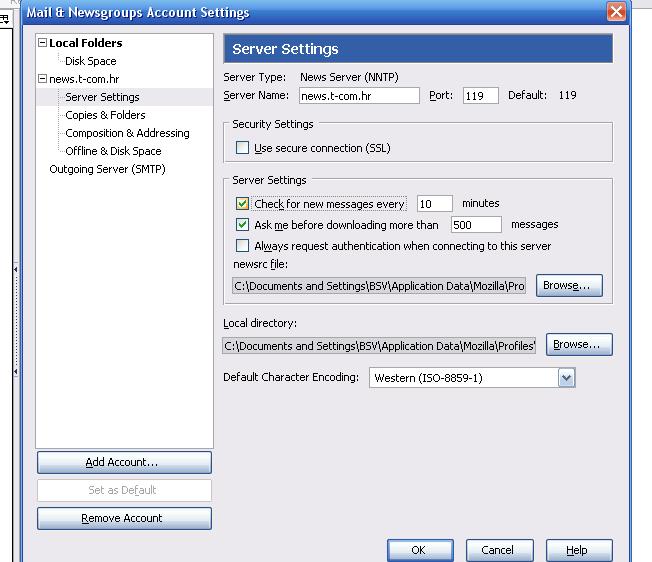Browse for the newsrc file

click(x=569, y=285)
